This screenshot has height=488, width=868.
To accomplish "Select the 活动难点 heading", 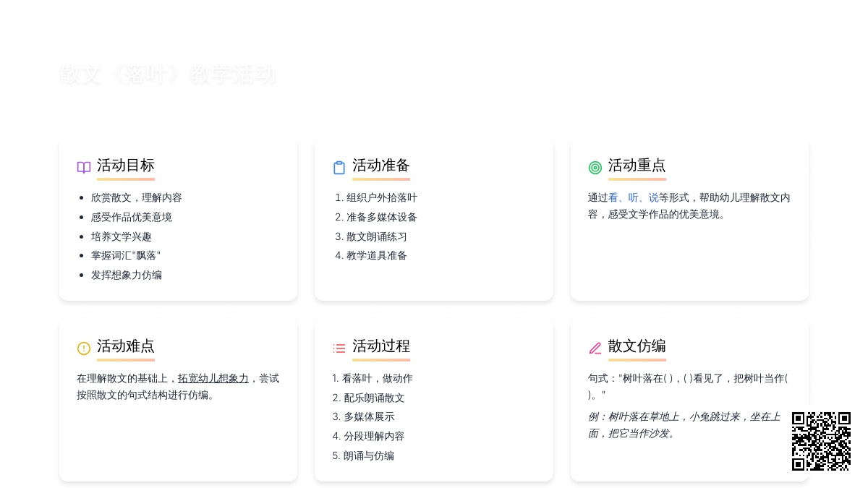I will [126, 346].
